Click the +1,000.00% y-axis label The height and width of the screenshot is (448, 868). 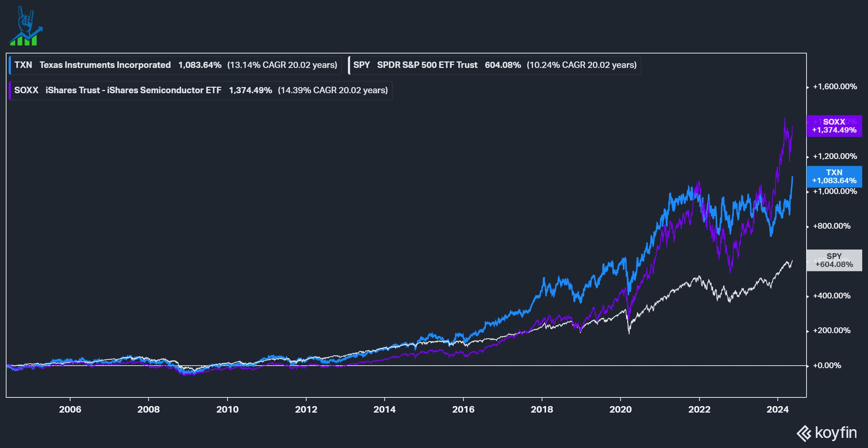[x=835, y=191]
